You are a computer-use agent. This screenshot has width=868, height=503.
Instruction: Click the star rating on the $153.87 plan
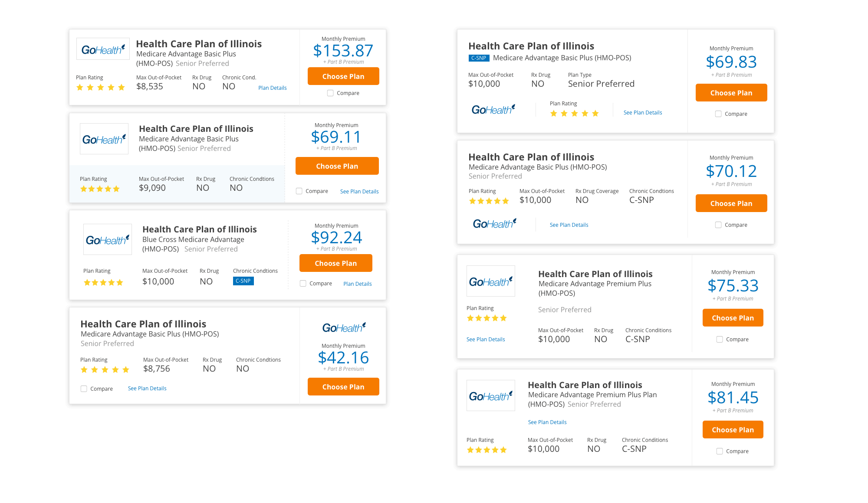[x=100, y=88]
